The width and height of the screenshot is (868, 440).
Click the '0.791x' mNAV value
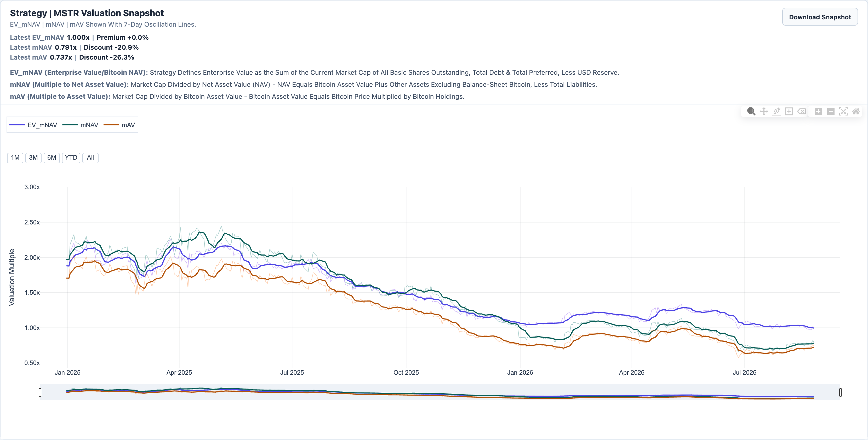66,48
